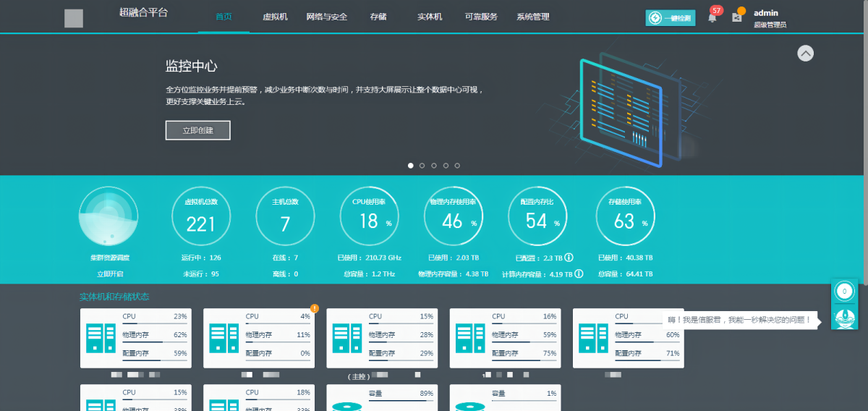Image resolution: width=868 pixels, height=411 pixels.
Task: Click the 物理内存 62% bar
Action: [155, 341]
